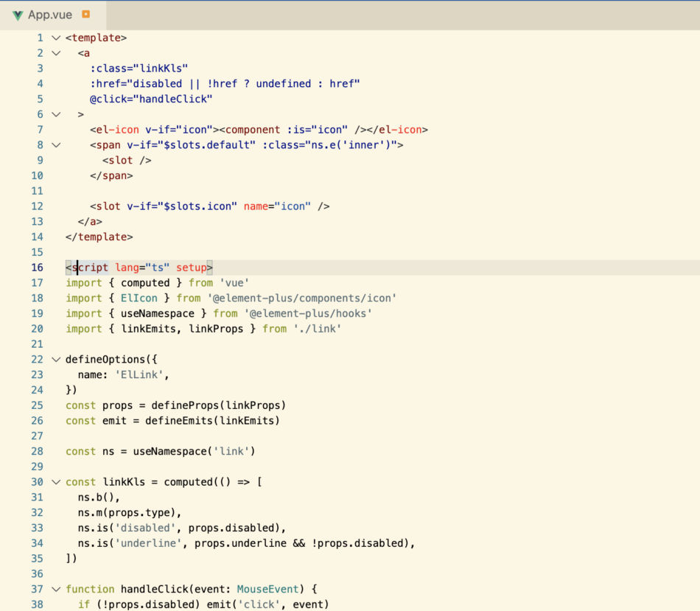Click the closing </template> tag

point(99,237)
